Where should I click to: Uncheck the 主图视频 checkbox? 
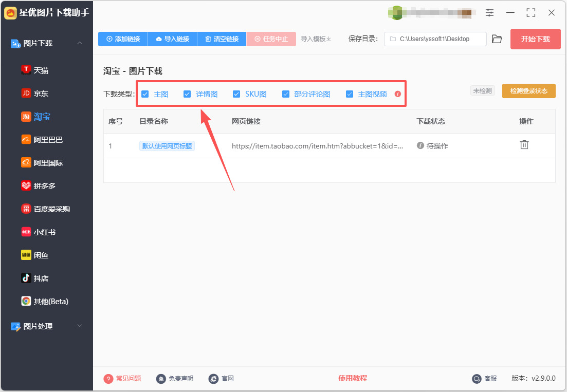[x=350, y=94]
